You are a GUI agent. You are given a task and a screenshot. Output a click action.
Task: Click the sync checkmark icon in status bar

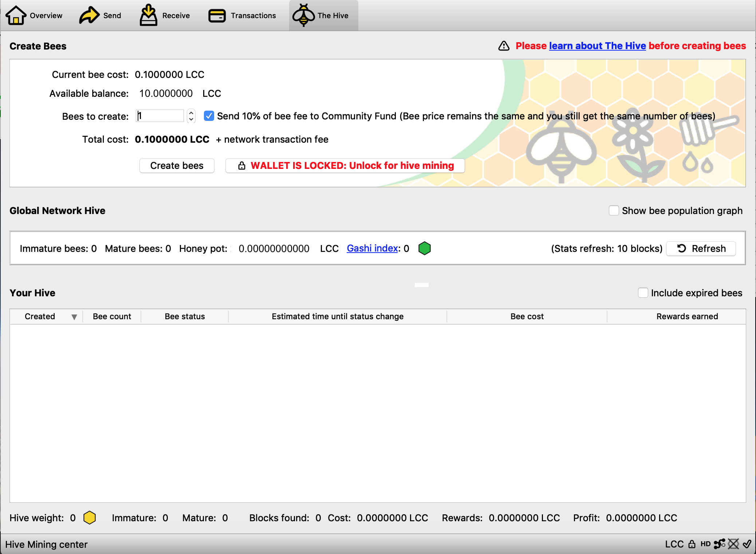point(747,544)
